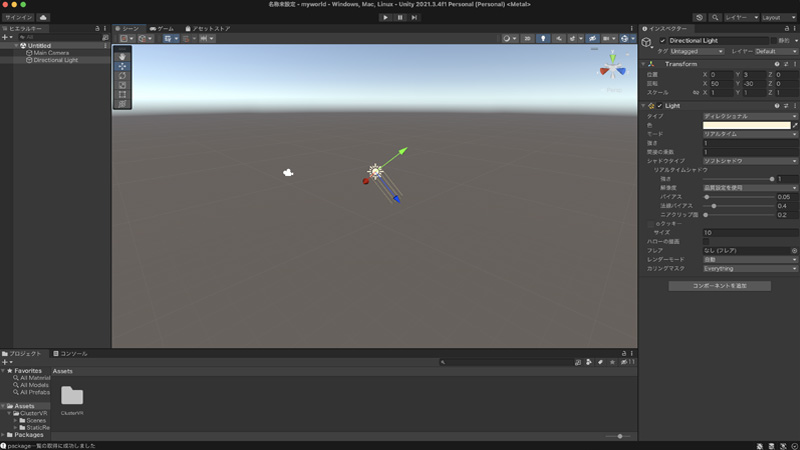This screenshot has width=800, height=450.
Task: Toggle the halo drawing checkbox
Action: point(706,241)
